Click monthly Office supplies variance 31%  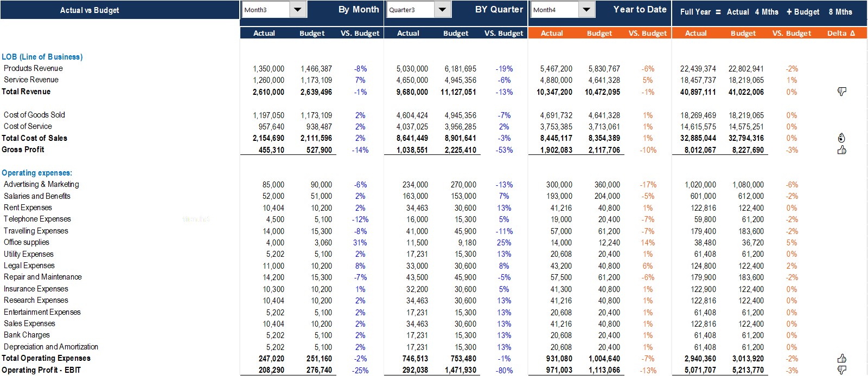(360, 243)
